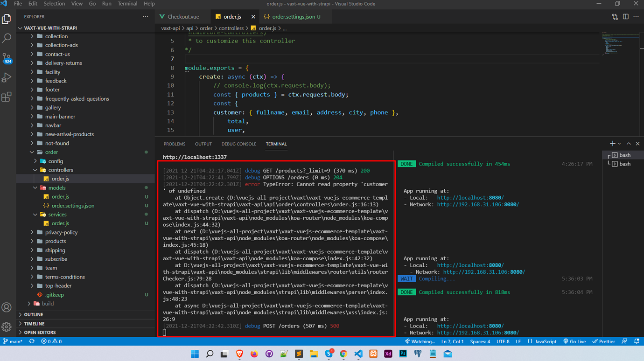Open the Manage gear at the bottom left
Viewport: 644px width, 361px height.
click(x=7, y=326)
